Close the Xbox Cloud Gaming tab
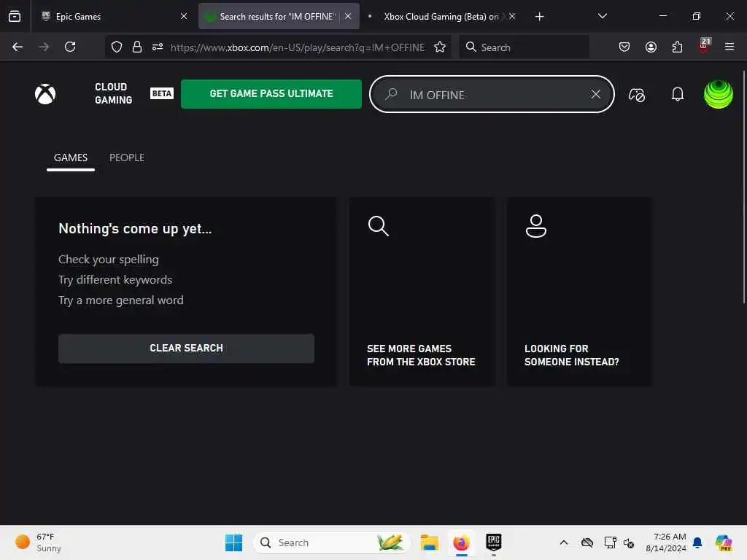The image size is (747, 560). (x=512, y=16)
